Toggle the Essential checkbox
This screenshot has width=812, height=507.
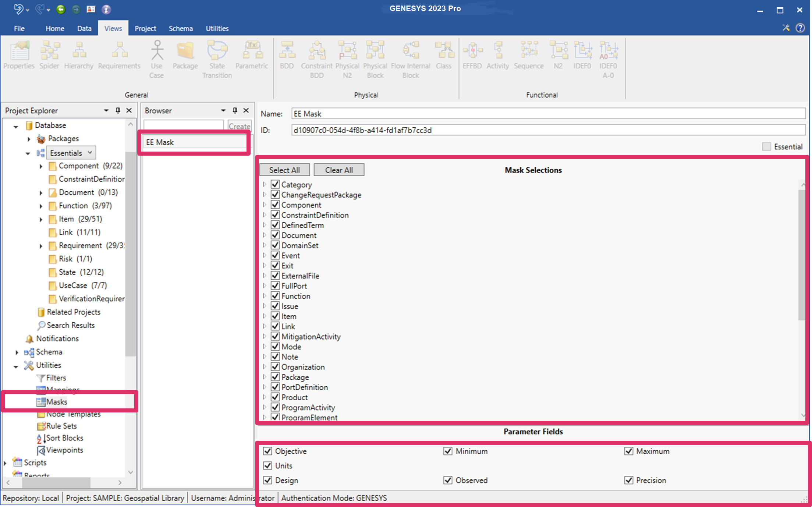(767, 147)
